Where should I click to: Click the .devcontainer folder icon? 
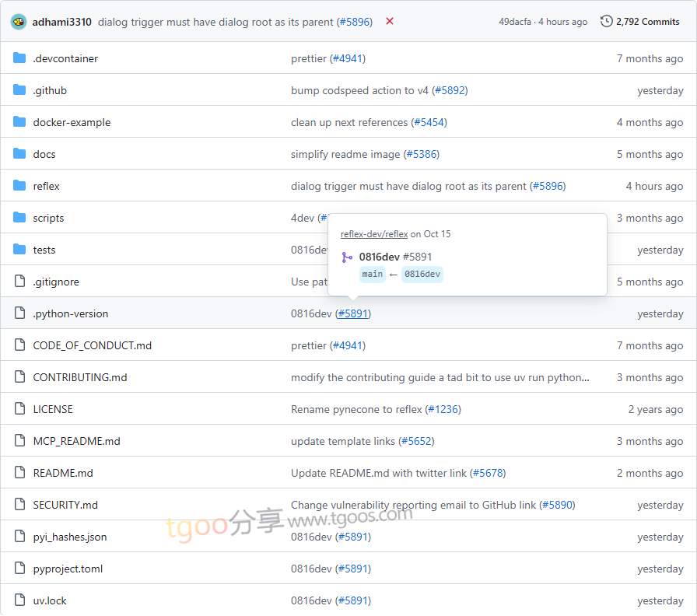[x=19, y=58]
